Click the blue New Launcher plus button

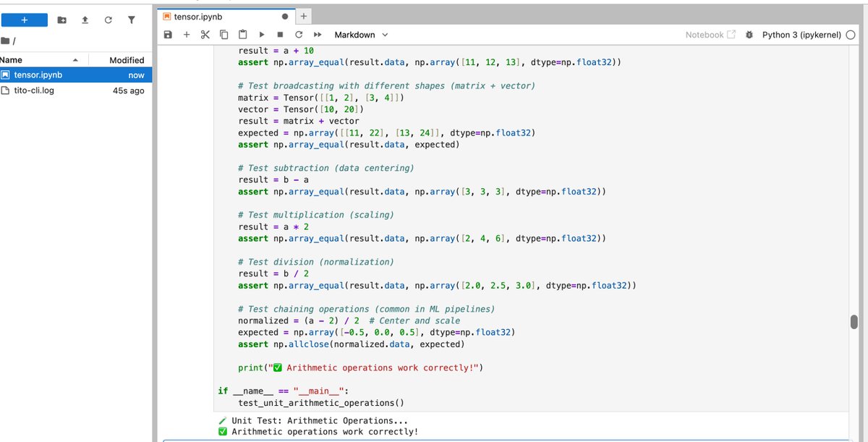[24, 20]
